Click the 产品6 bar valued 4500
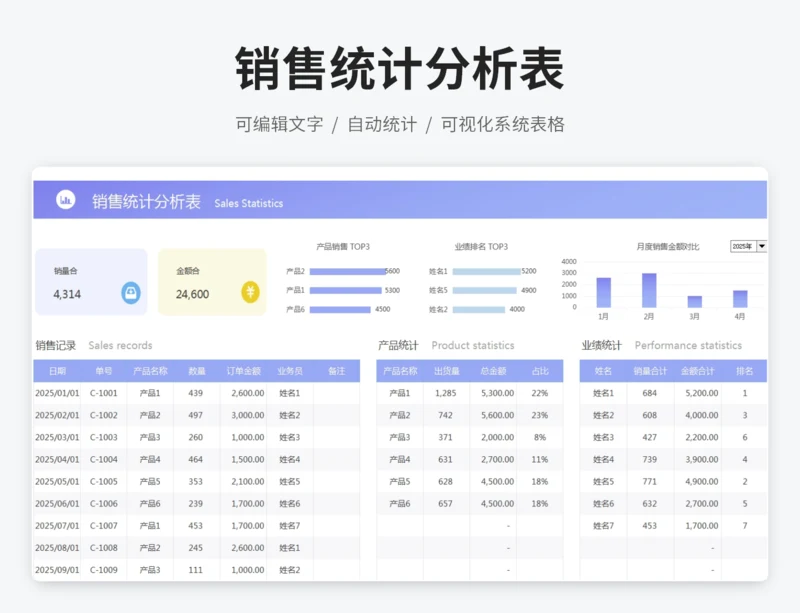This screenshot has height=613, width=800. 340,309
